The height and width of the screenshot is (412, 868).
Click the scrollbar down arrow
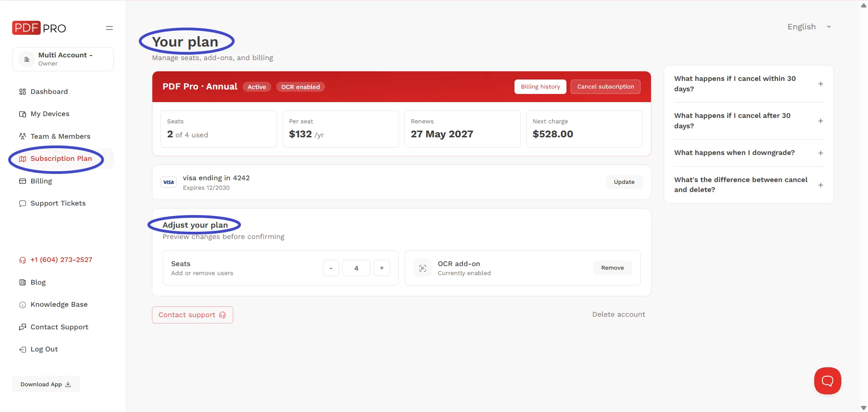pos(863,407)
